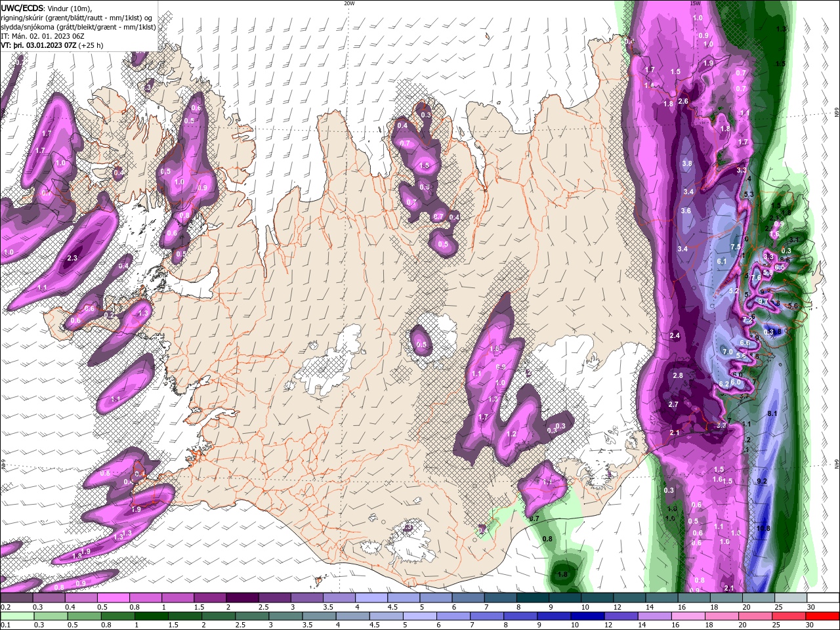Click lower legend swatch labeled 0.1

click(x=16, y=616)
